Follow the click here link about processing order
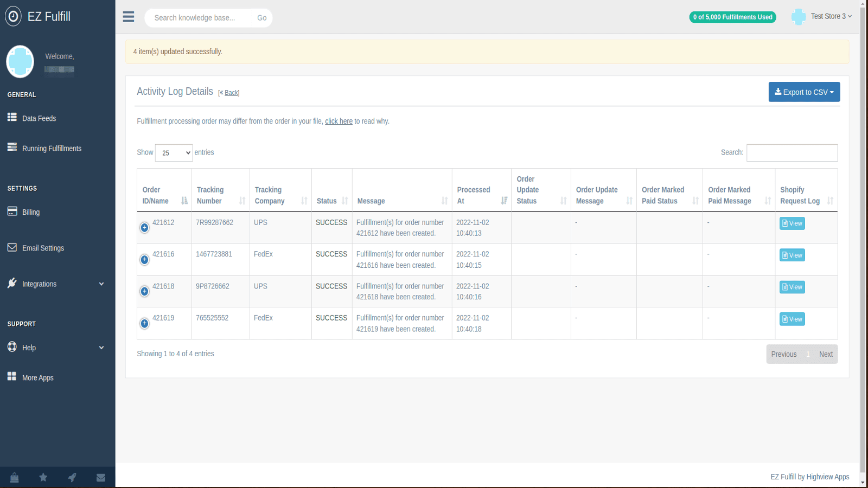Viewport: 868px width, 488px height. coord(339,121)
